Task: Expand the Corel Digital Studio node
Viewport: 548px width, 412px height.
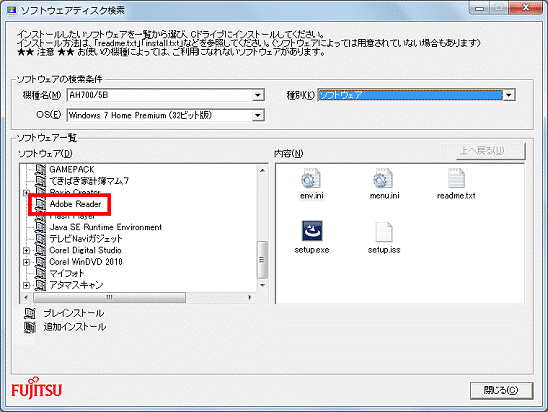Action: [x=26, y=251]
